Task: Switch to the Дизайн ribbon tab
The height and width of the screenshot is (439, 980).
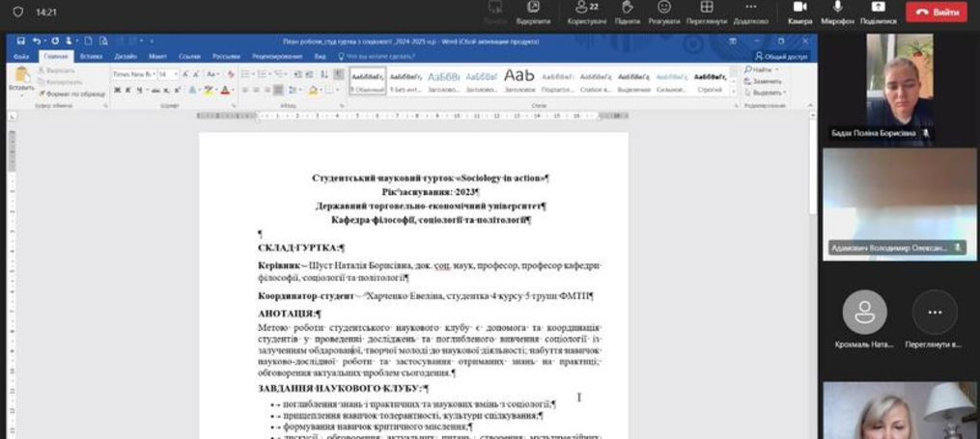Action: click(x=126, y=57)
